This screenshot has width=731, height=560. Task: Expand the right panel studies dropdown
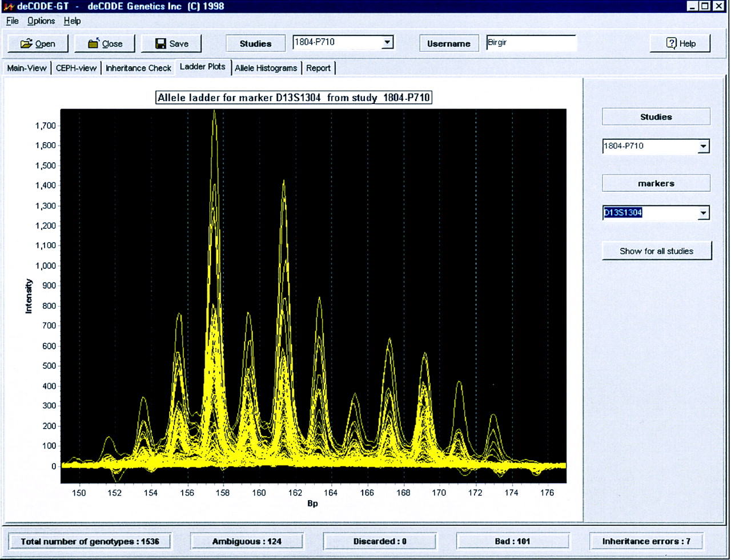tap(703, 147)
